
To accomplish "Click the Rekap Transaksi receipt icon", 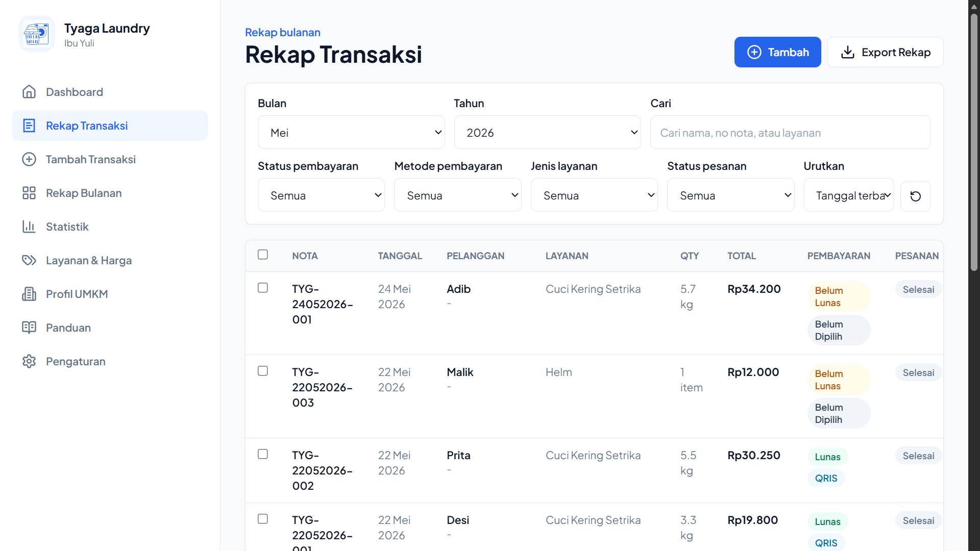I will [29, 126].
